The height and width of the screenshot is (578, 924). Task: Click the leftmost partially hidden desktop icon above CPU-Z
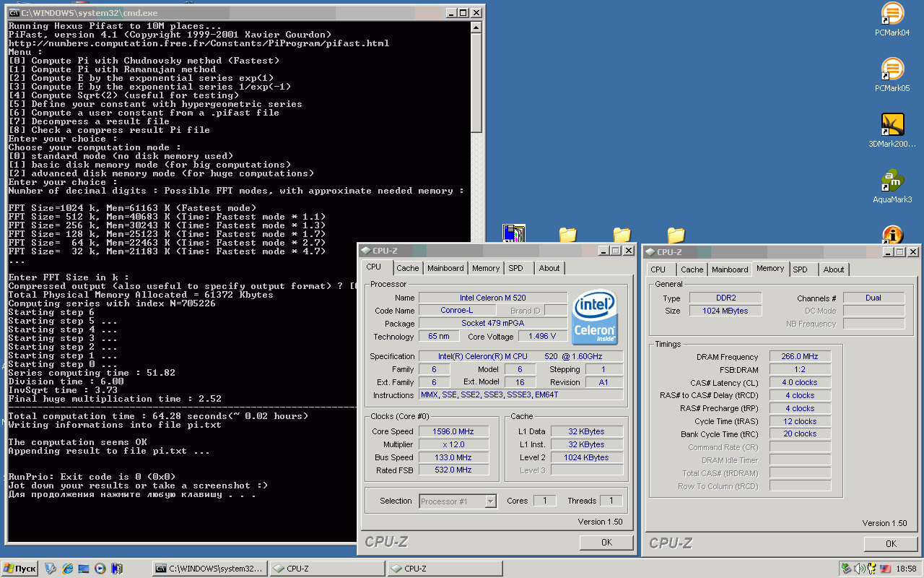pyautogui.click(x=514, y=233)
